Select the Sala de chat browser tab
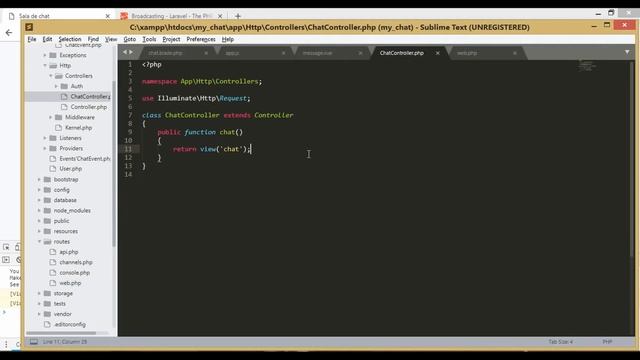 (59, 16)
